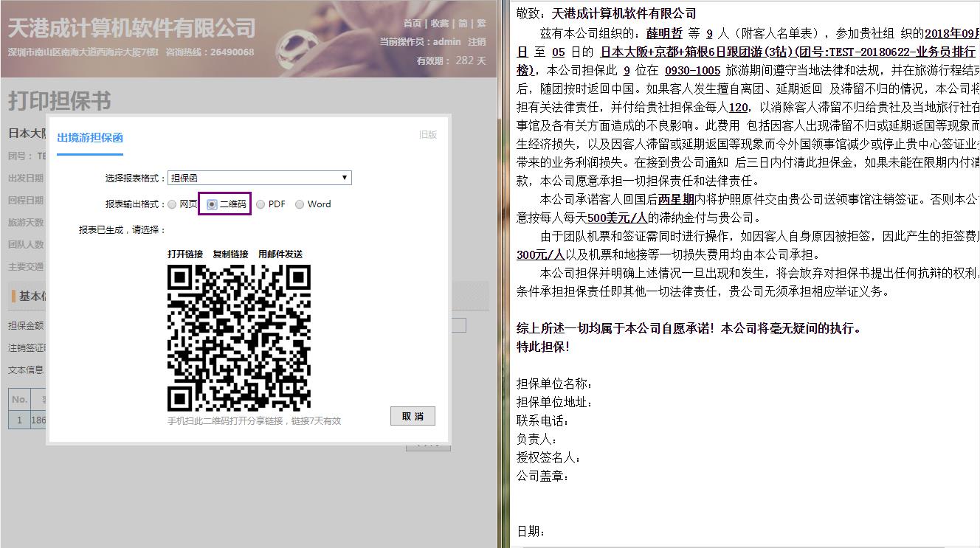Open the 选择报表格式 担保函 dropdown
The image size is (980, 548).
pos(259,178)
